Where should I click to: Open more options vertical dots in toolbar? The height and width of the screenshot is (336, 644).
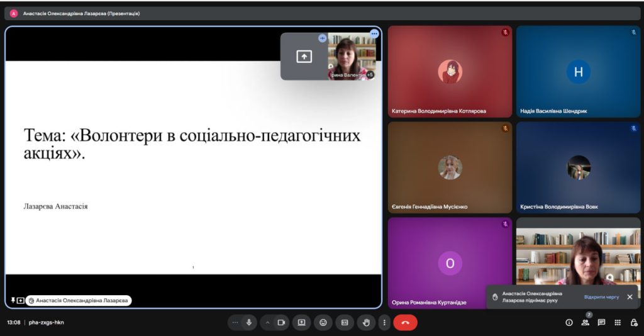point(384,322)
